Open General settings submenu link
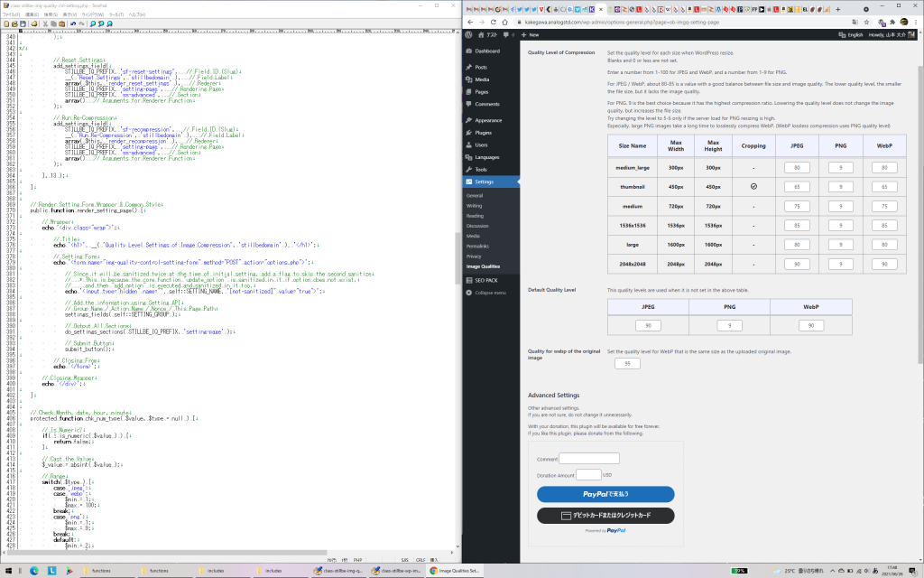924x578 pixels. point(475,196)
